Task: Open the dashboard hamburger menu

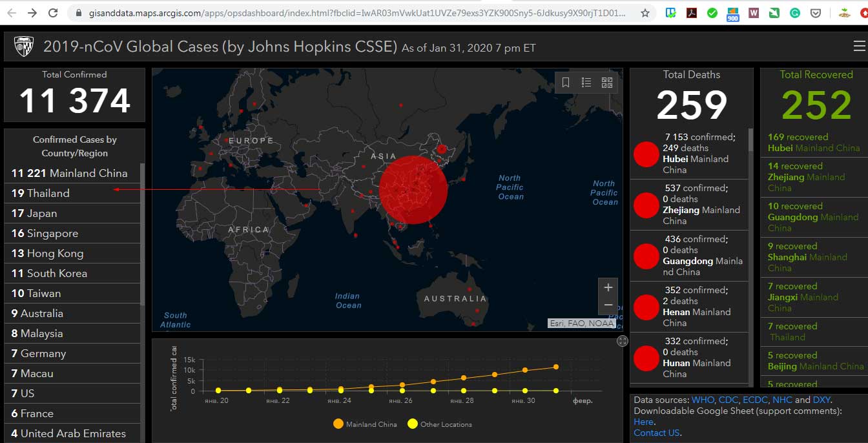Action: pos(859,46)
